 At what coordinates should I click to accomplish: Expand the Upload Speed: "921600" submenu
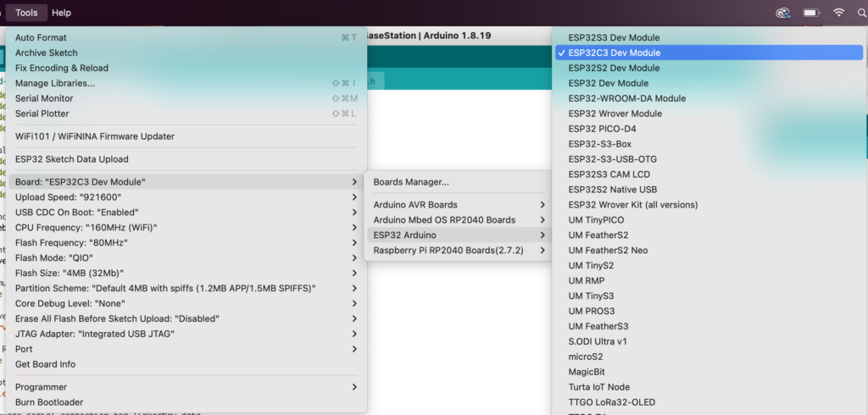tap(186, 197)
